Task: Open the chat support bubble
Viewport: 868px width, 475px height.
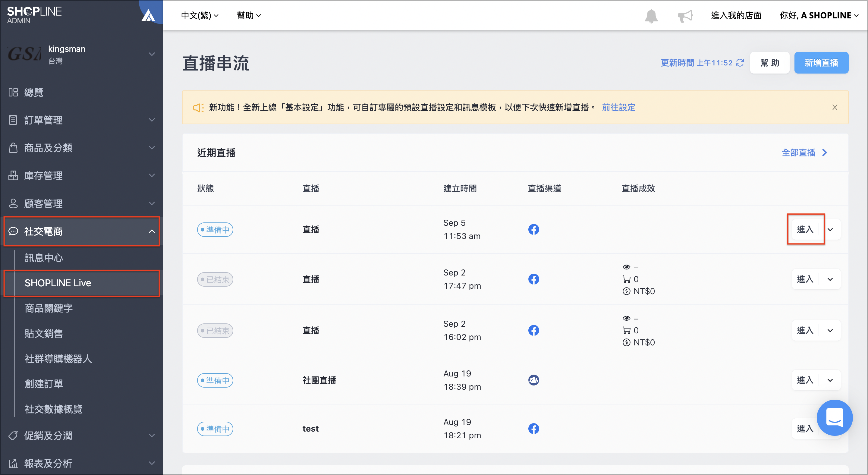Action: click(834, 417)
